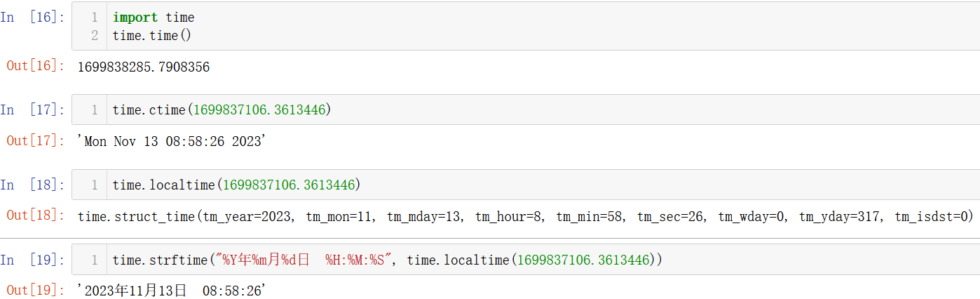The width and height of the screenshot is (980, 299).
Task: Click the In [16] prompt label
Action: point(32,18)
